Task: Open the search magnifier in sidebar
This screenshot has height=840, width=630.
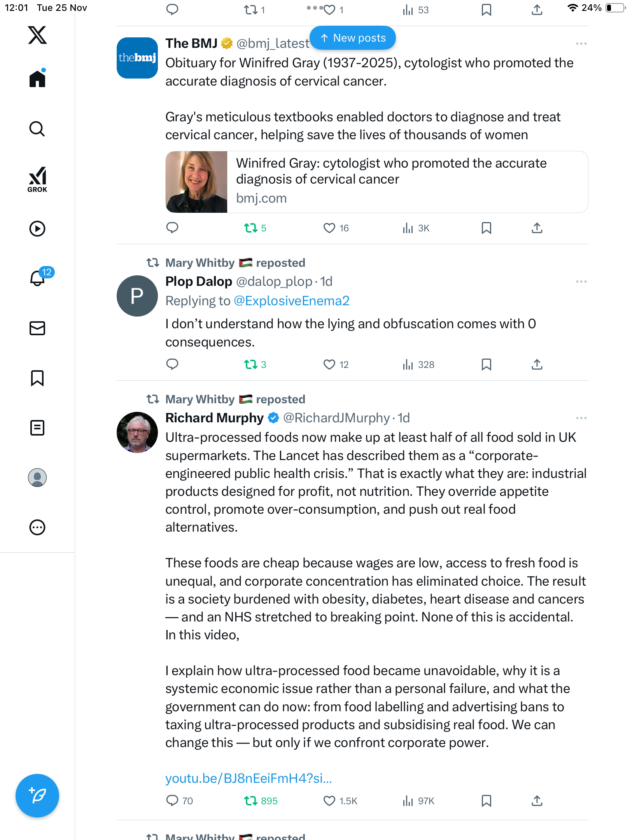Action: pos(37,129)
